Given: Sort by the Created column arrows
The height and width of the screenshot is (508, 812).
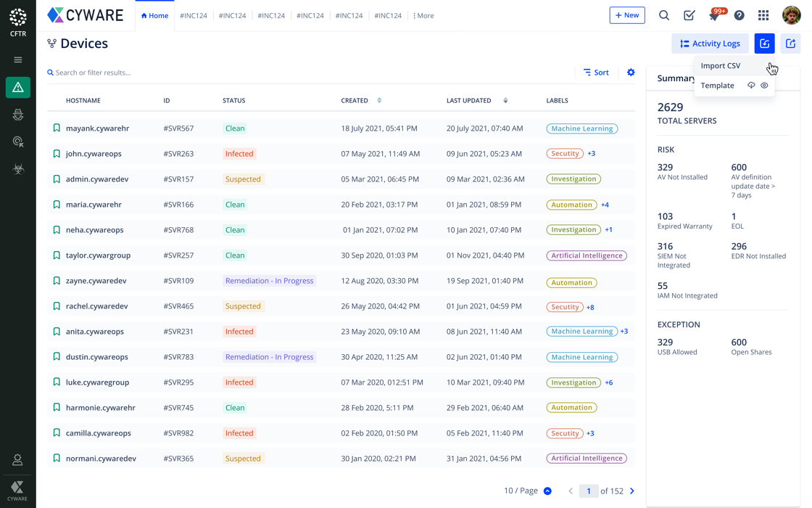Looking at the screenshot, I should pos(379,101).
